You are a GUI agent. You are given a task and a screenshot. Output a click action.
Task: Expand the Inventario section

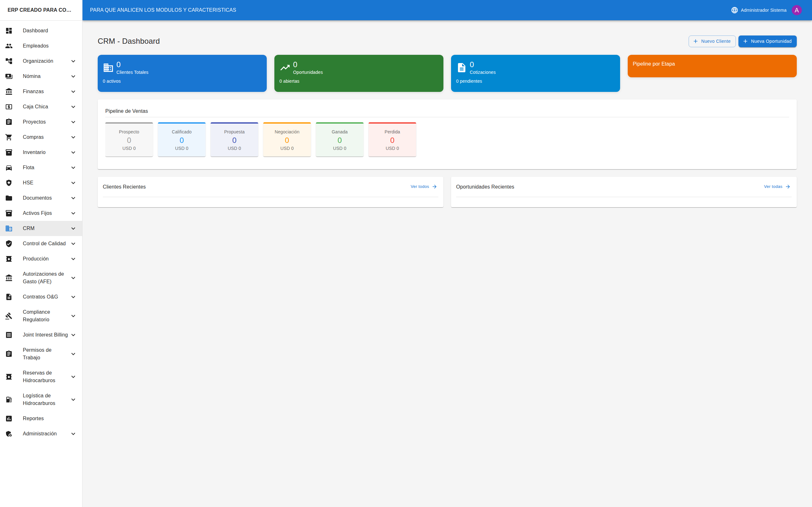tap(73, 152)
